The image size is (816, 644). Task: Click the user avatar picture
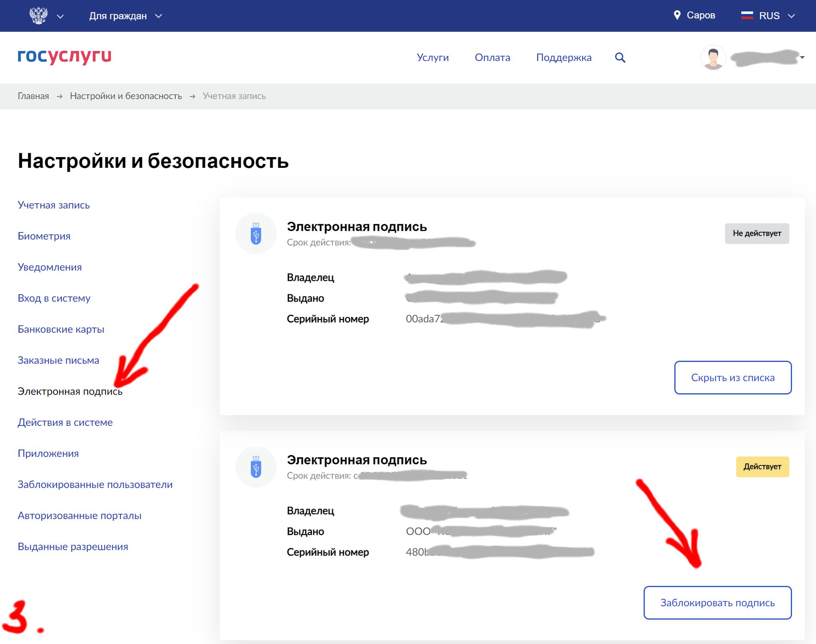pyautogui.click(x=713, y=58)
